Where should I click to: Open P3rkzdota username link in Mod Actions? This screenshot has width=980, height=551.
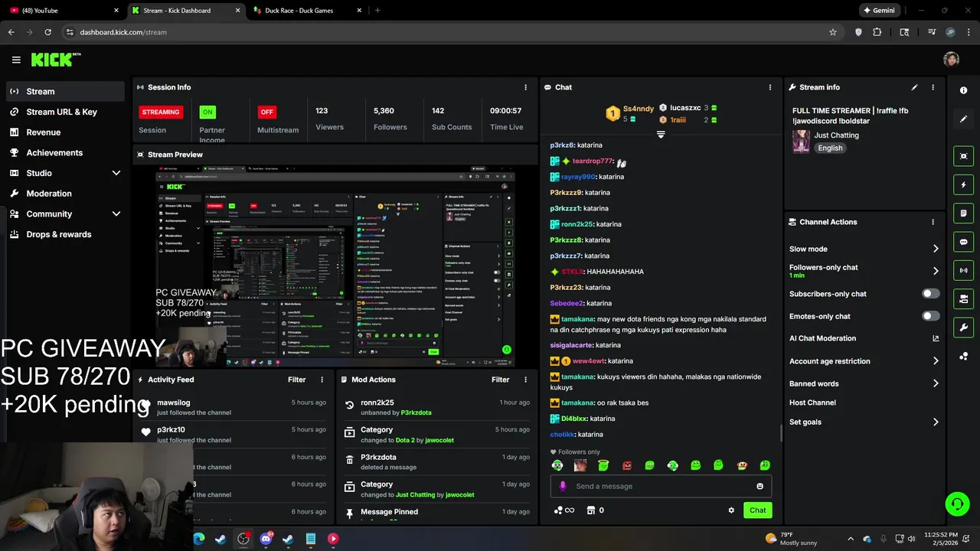[416, 412]
